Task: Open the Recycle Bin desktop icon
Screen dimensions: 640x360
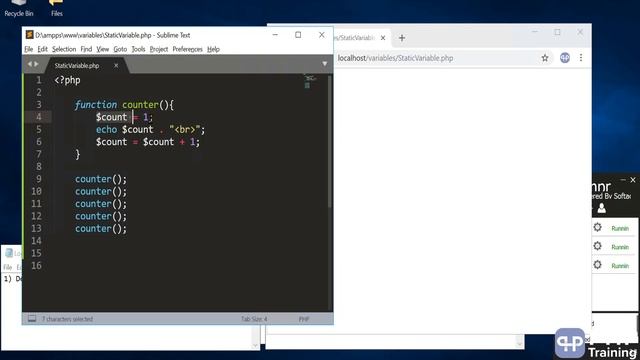Action: coord(18,8)
